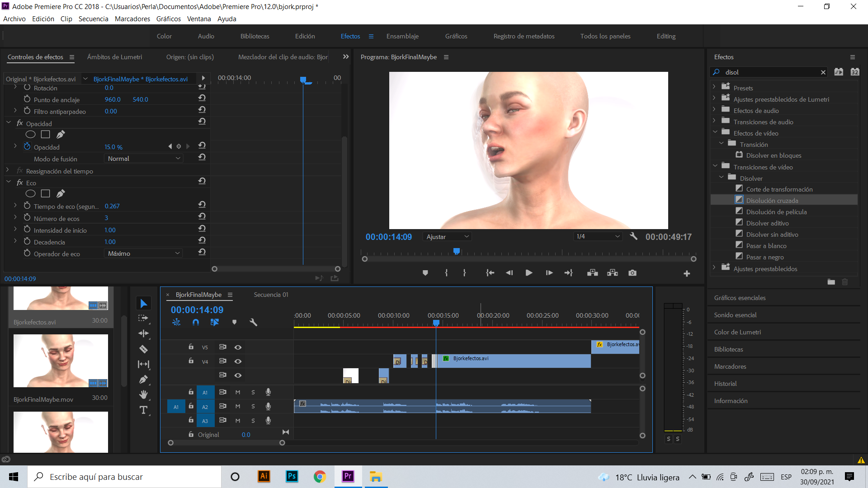This screenshot has width=868, height=488.
Task: Add marker from timeline header
Action: [234, 322]
